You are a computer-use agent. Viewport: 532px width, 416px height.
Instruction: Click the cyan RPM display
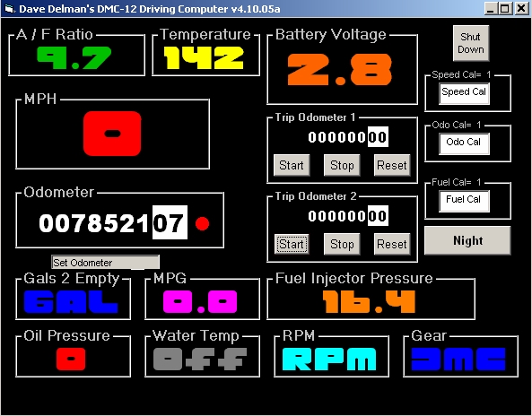329,359
